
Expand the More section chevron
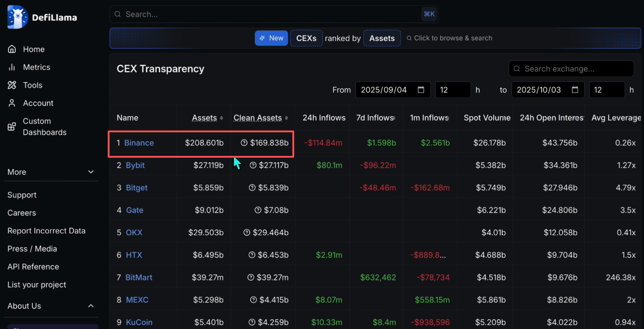coord(91,172)
